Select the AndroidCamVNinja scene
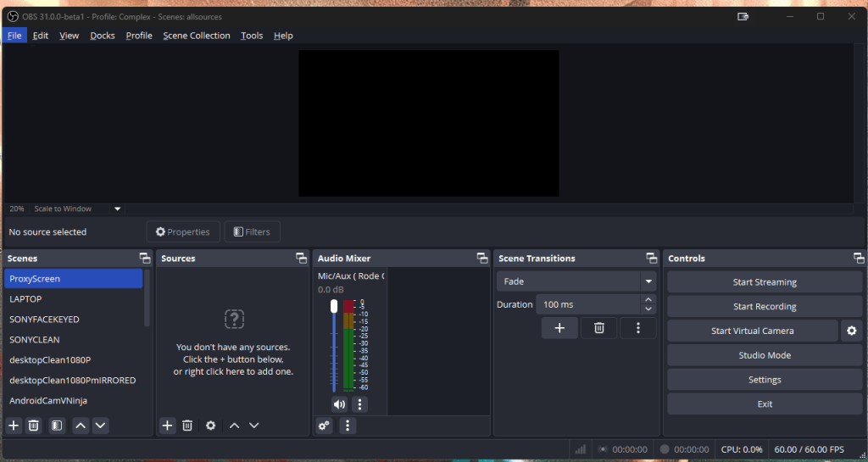Screen dimensions: 868x462 coord(73,401)
